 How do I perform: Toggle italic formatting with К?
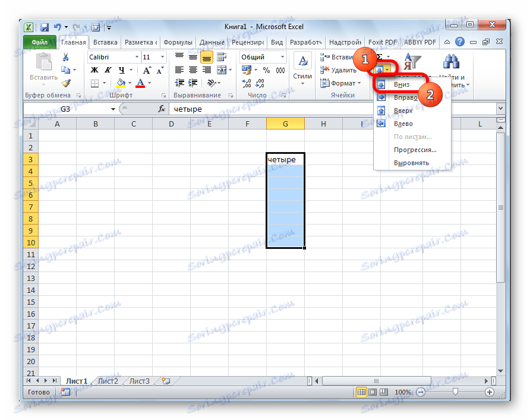point(108,70)
